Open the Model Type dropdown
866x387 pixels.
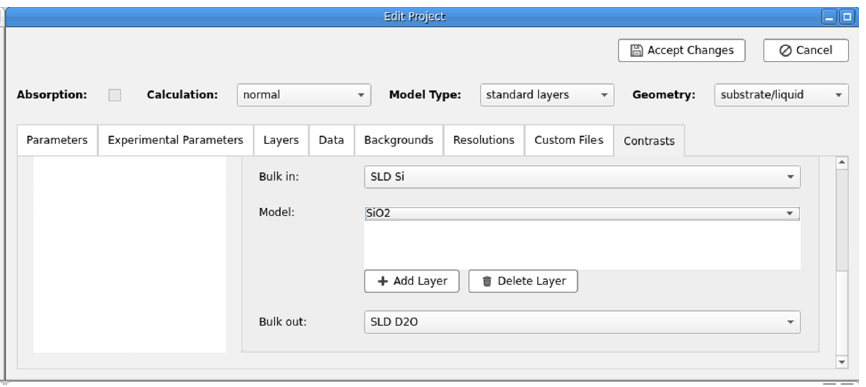tap(547, 95)
